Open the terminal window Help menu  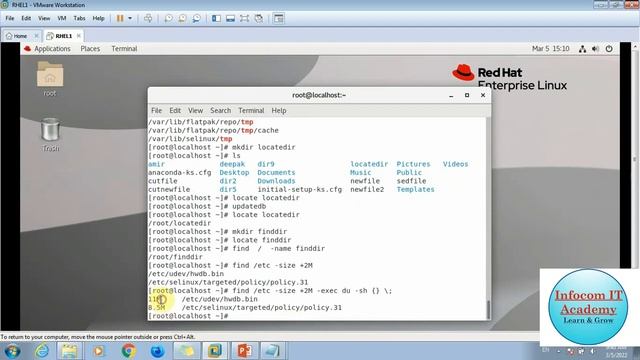279,111
